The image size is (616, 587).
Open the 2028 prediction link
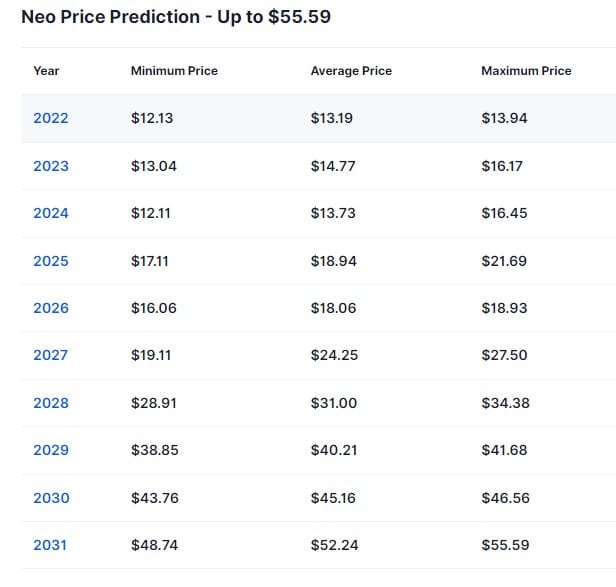[x=51, y=403]
